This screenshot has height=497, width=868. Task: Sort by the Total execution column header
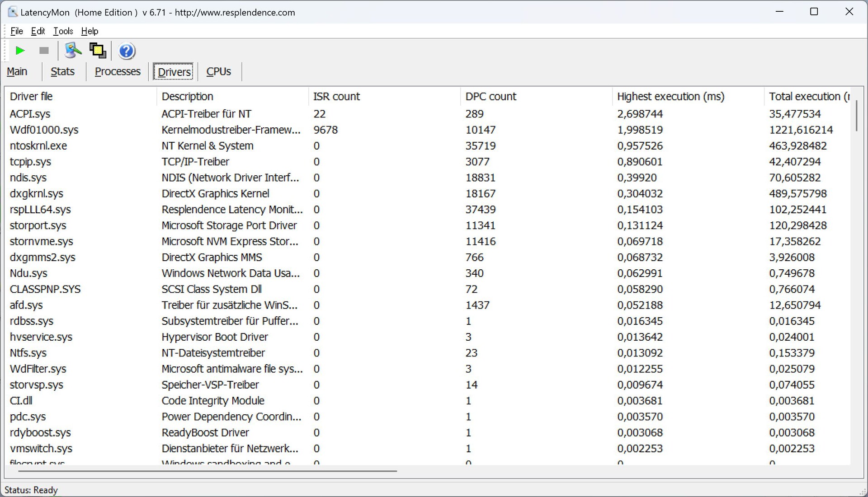point(807,97)
